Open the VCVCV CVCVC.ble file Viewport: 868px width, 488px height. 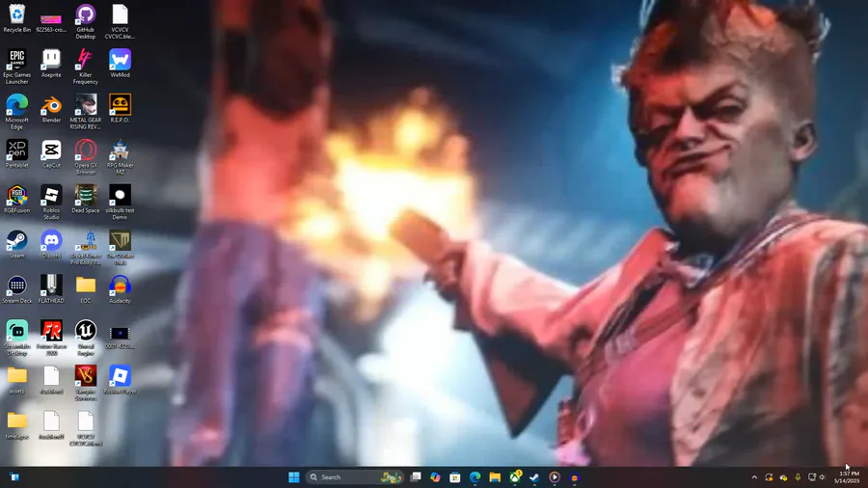[120, 22]
